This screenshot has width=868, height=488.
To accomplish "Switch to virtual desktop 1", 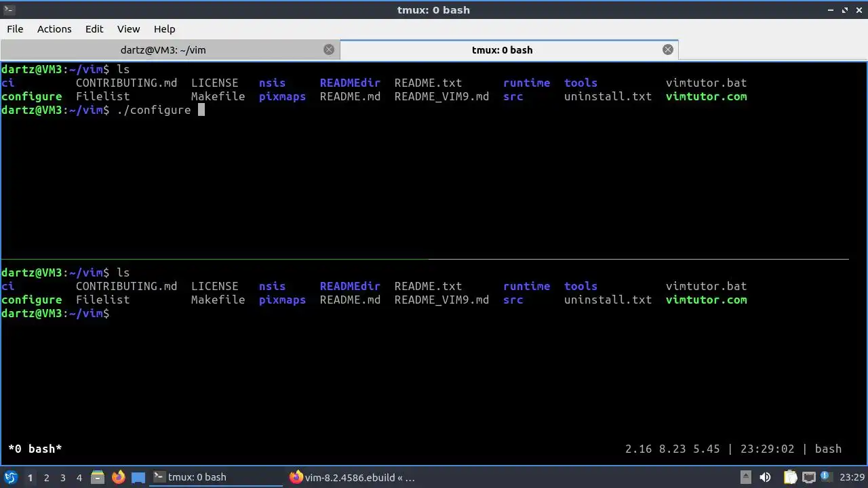I will pyautogui.click(x=30, y=477).
